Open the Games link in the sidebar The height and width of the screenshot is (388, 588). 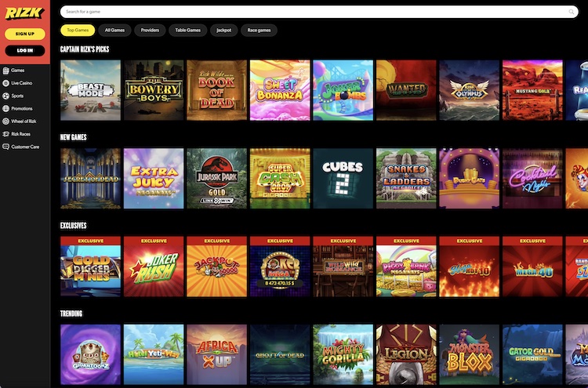17,71
